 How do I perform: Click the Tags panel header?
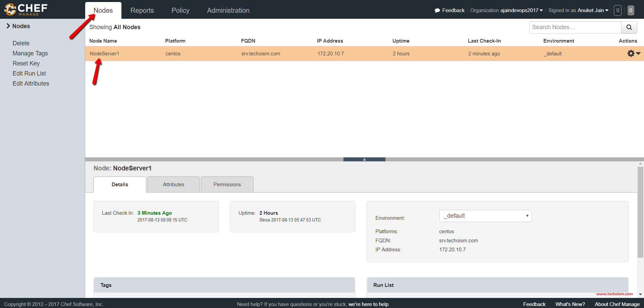coord(224,285)
